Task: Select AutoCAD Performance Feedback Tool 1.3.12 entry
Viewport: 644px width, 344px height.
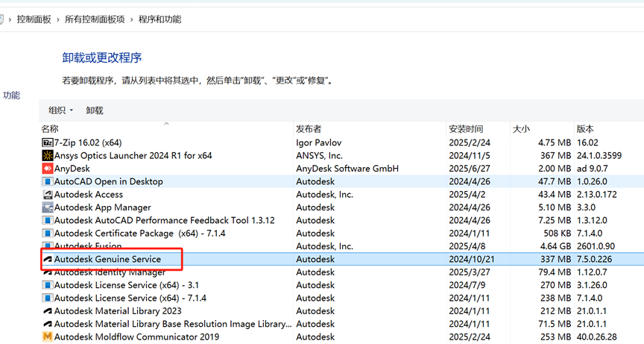Action: [x=164, y=220]
